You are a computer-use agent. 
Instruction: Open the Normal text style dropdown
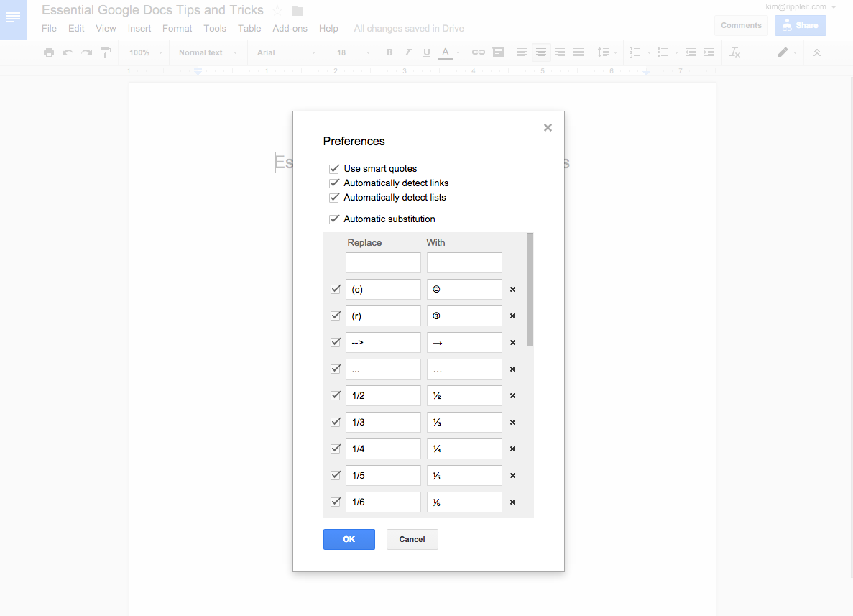208,52
